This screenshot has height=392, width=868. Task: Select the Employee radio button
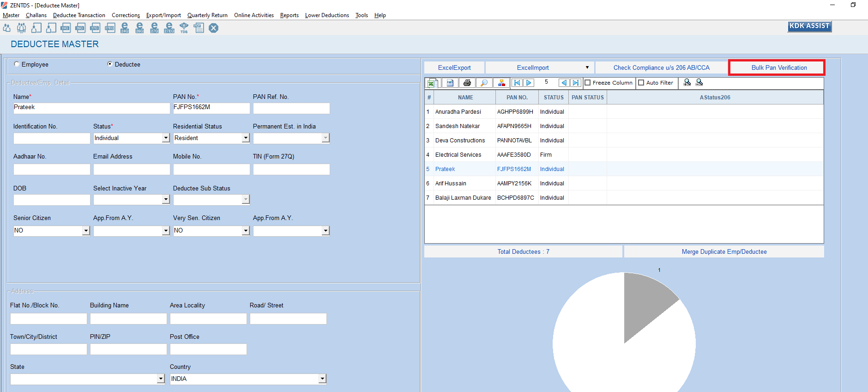click(17, 64)
